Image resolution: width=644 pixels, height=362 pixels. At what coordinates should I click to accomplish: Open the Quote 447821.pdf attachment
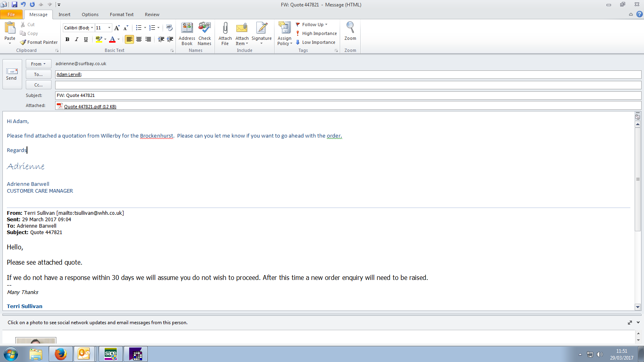tap(90, 107)
